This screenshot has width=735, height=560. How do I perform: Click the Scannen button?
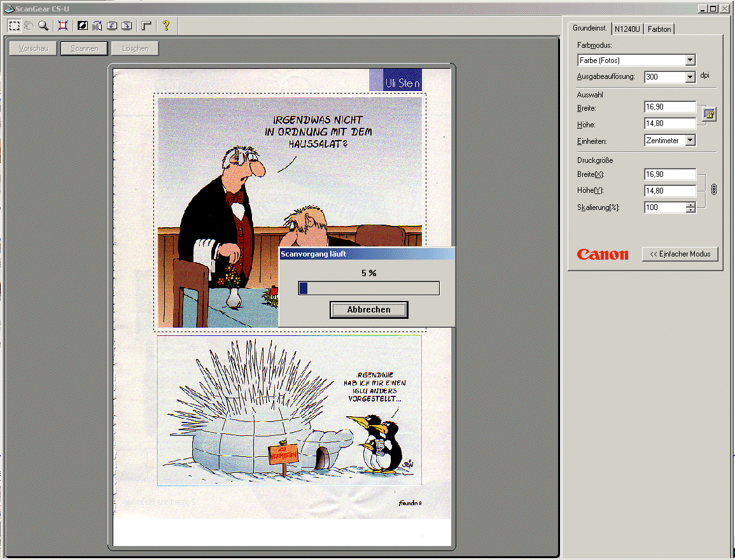click(x=85, y=48)
